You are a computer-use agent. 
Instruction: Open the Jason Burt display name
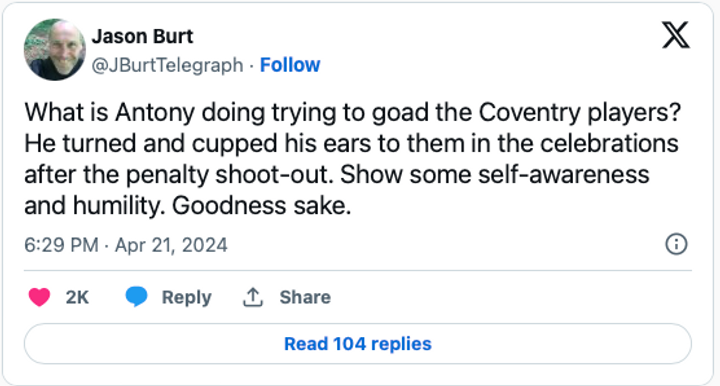pyautogui.click(x=142, y=36)
